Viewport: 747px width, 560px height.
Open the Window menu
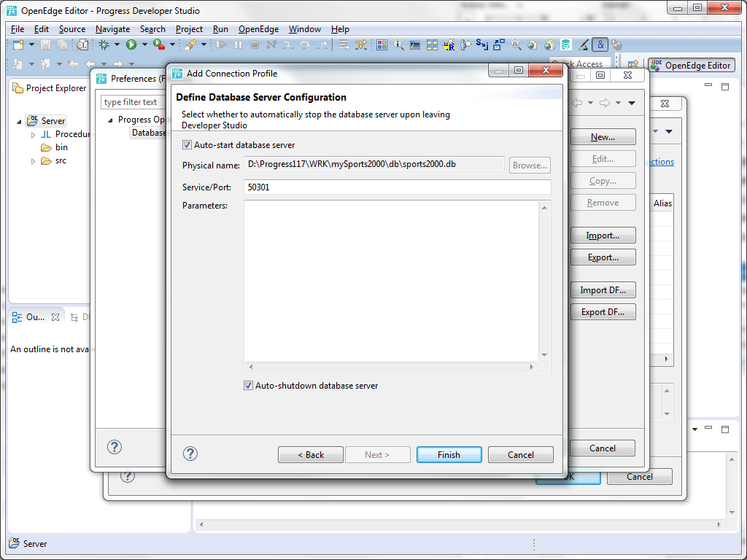click(x=305, y=29)
